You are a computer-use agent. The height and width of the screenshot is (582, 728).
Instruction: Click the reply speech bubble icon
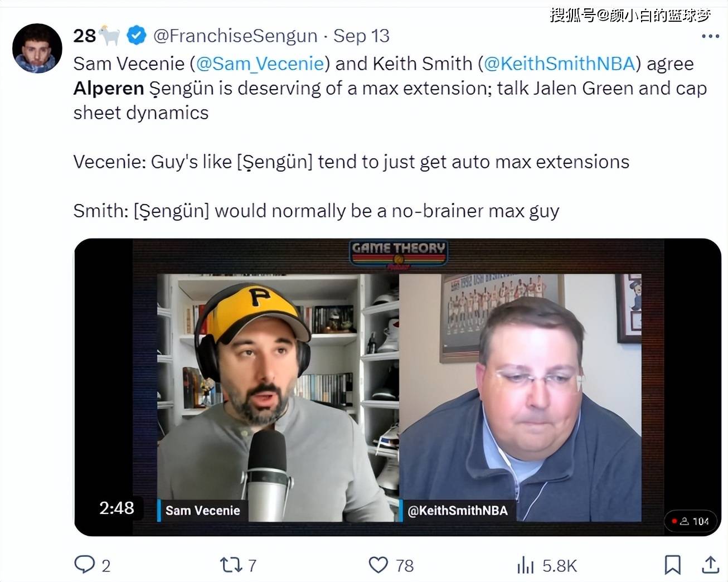85,565
